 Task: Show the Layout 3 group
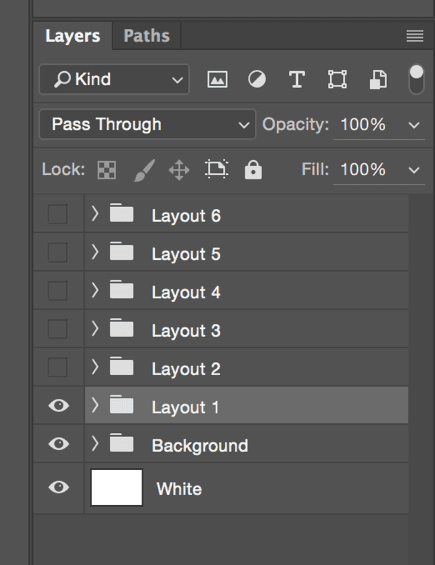click(58, 329)
